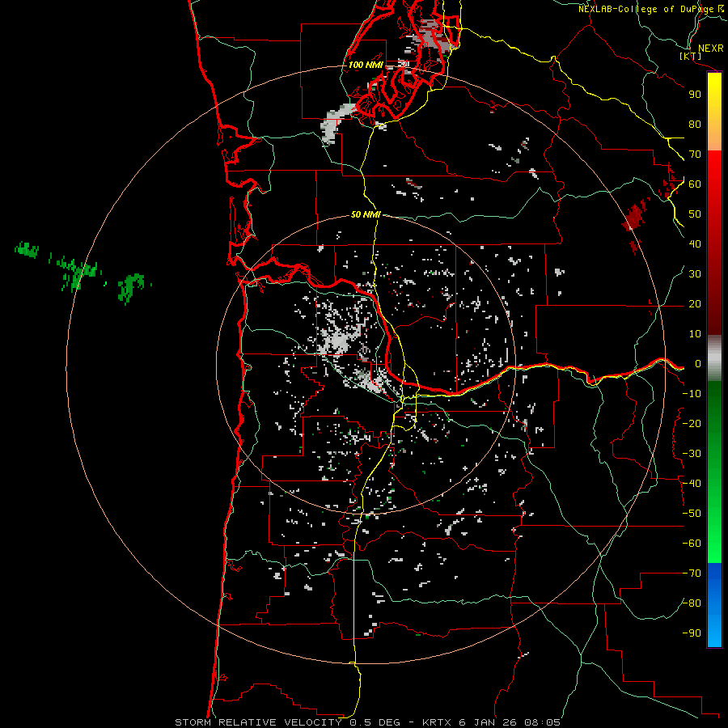Click the KRTX station identifier in the caption

pos(438,722)
